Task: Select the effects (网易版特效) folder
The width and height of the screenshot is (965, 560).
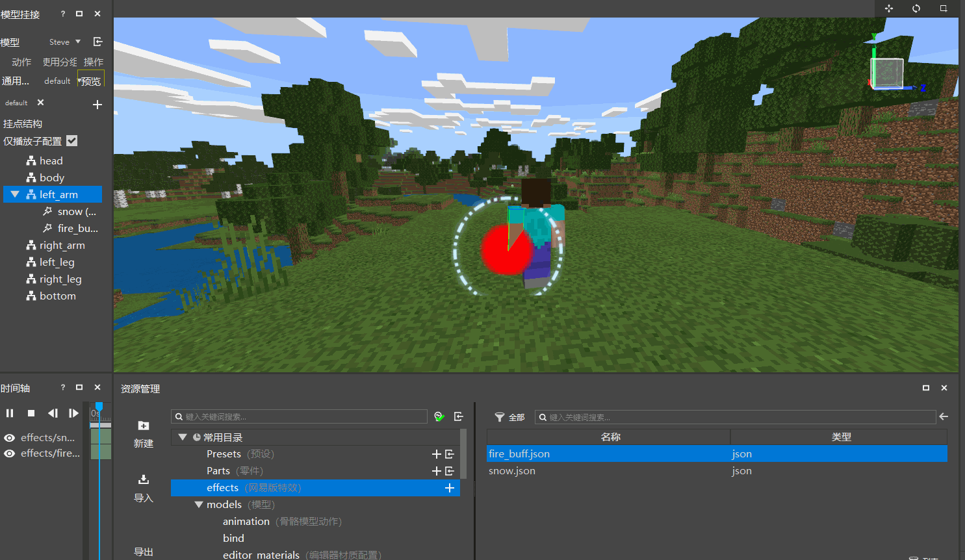Action: 315,488
